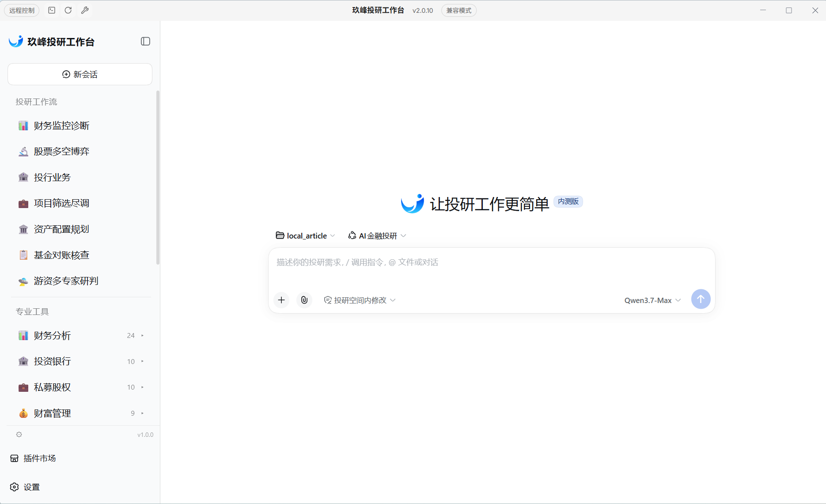Start a 新会话 conversation
Image resolution: width=826 pixels, height=504 pixels.
click(80, 74)
